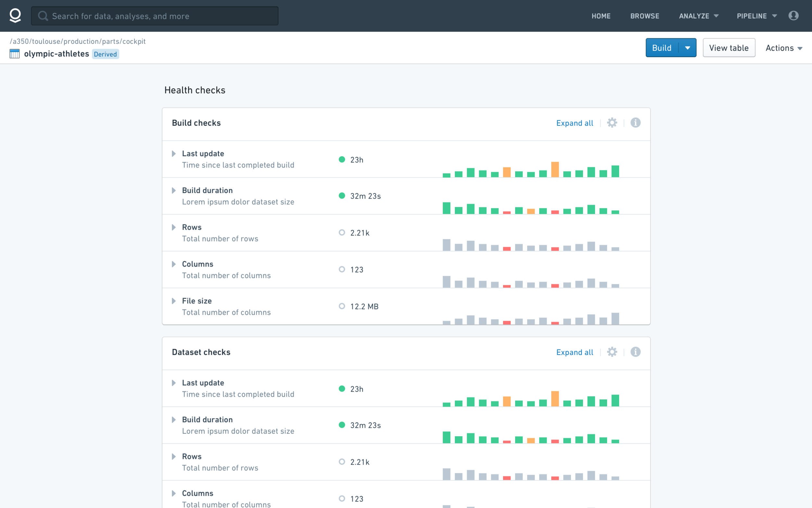Open the Actions dropdown menu
The width and height of the screenshot is (812, 508).
click(784, 48)
